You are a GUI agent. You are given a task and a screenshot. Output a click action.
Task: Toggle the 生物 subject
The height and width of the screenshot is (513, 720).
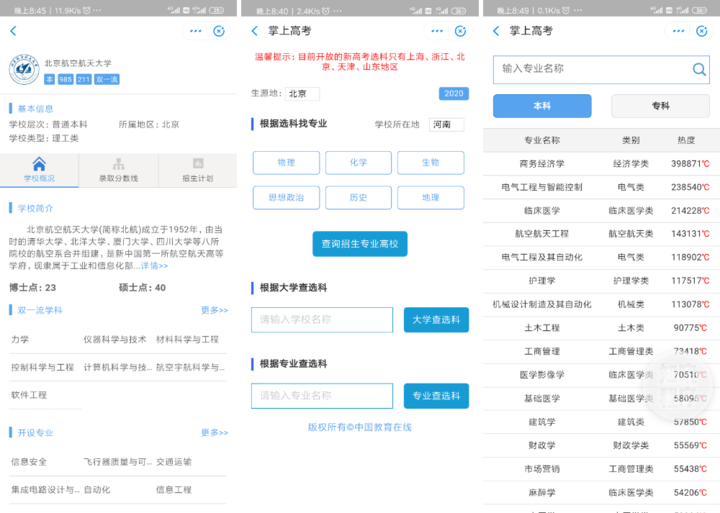tap(430, 163)
